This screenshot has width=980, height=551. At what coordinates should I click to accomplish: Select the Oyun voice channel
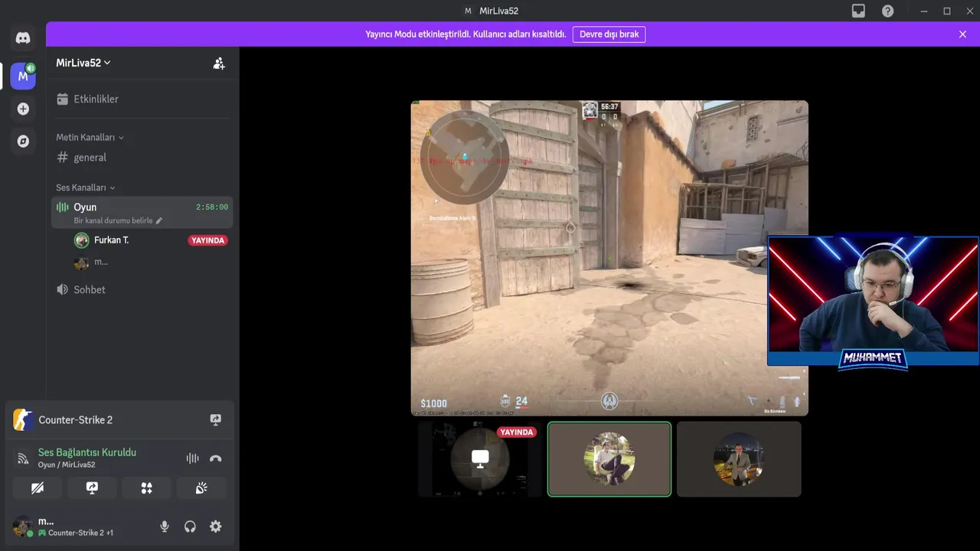click(x=142, y=212)
